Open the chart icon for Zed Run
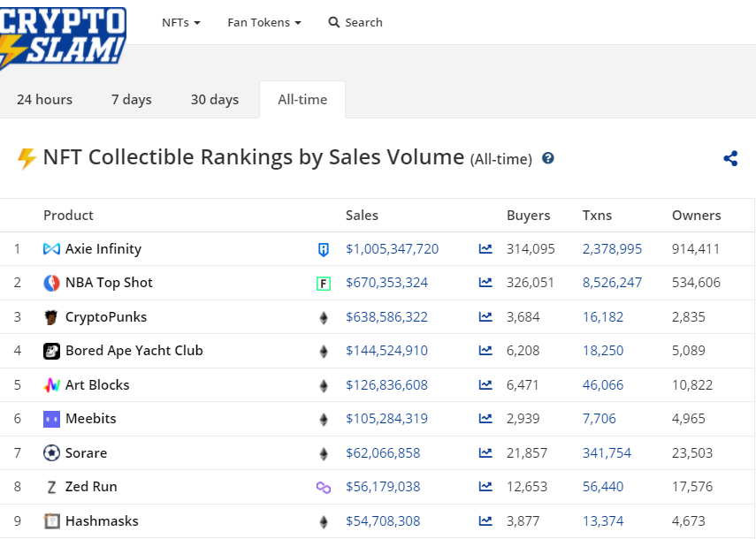This screenshot has width=756, height=539. coord(485,486)
